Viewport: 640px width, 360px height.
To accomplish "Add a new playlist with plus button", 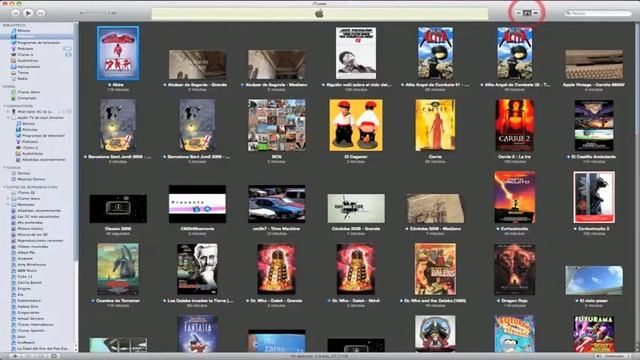I will pos(16,356).
